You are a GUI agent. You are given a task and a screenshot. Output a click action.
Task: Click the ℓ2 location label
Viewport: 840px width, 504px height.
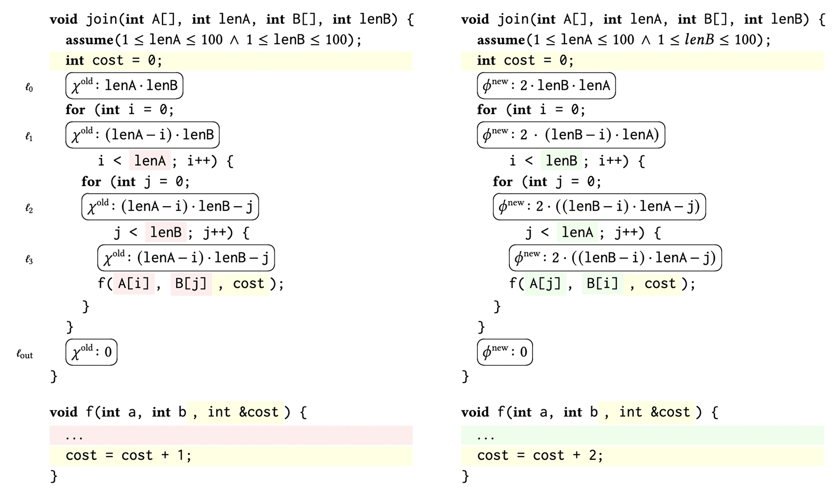29,209
